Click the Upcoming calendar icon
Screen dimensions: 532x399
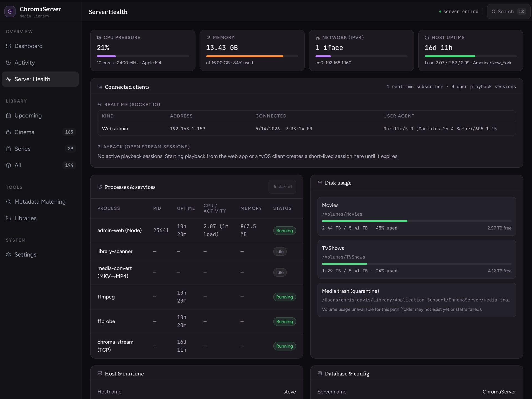click(x=9, y=116)
